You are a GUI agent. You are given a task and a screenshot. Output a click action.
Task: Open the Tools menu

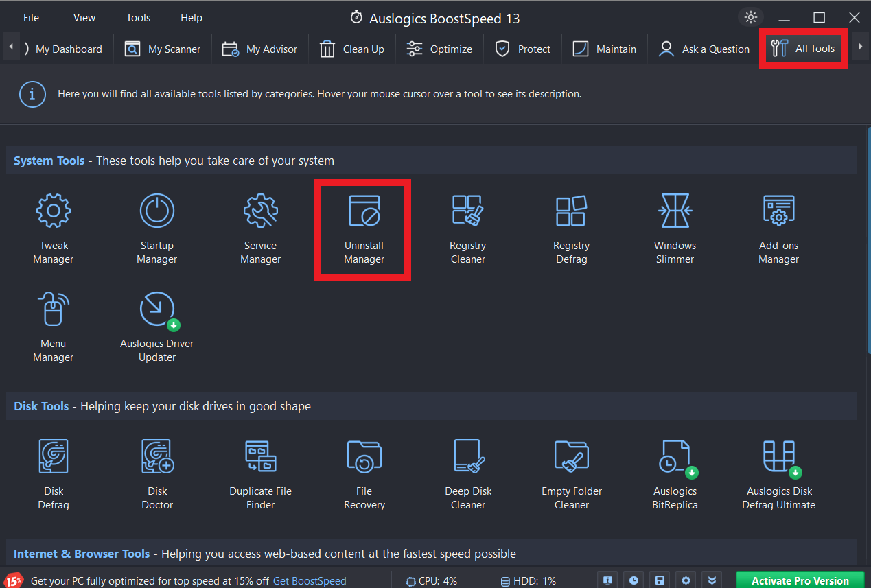[138, 17]
